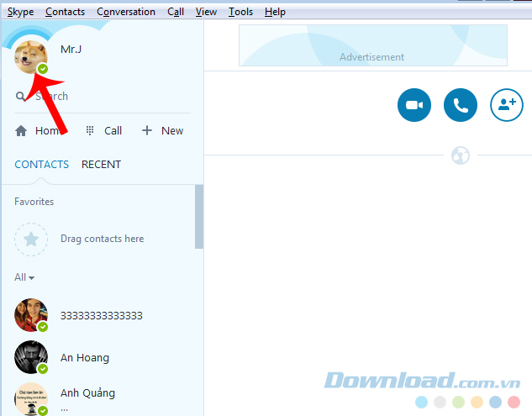Start a voice call with the phone button
This screenshot has width=532, height=416.
click(460, 105)
